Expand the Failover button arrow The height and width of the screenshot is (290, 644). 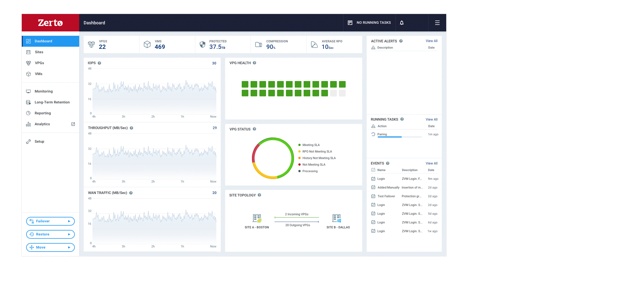69,221
